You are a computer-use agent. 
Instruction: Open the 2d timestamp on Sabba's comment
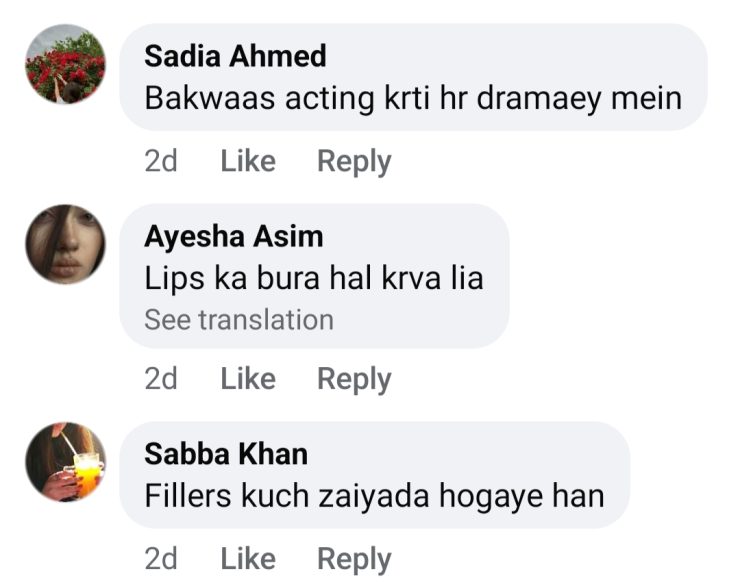[x=161, y=559]
